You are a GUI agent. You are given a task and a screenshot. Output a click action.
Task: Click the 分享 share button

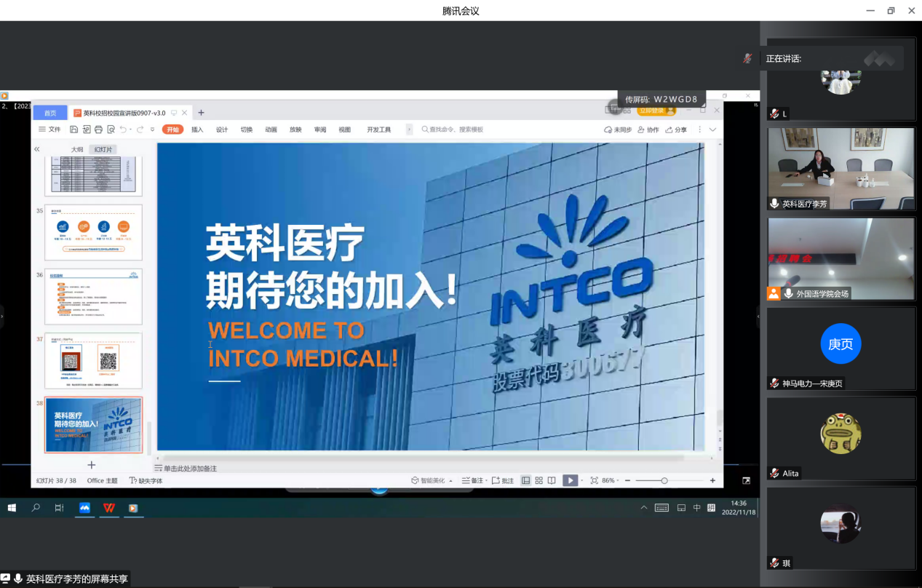(x=676, y=130)
